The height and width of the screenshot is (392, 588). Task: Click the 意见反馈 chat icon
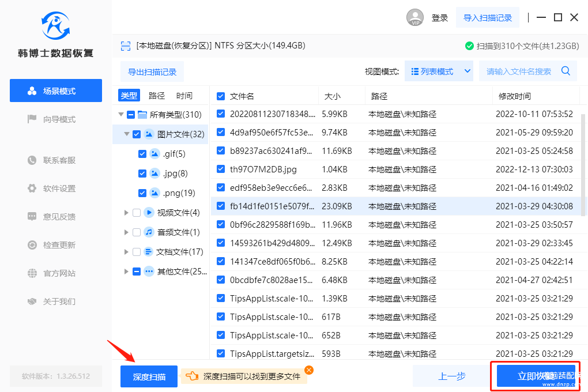[32, 216]
